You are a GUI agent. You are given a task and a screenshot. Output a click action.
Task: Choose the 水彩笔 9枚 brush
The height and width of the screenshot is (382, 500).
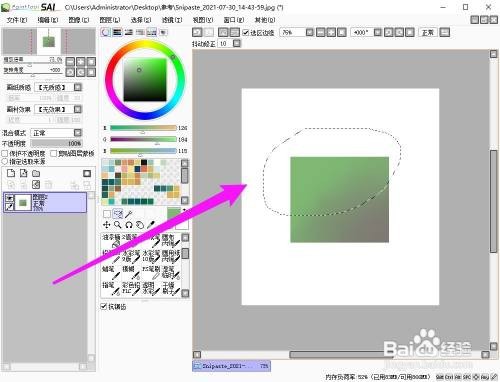point(131,256)
